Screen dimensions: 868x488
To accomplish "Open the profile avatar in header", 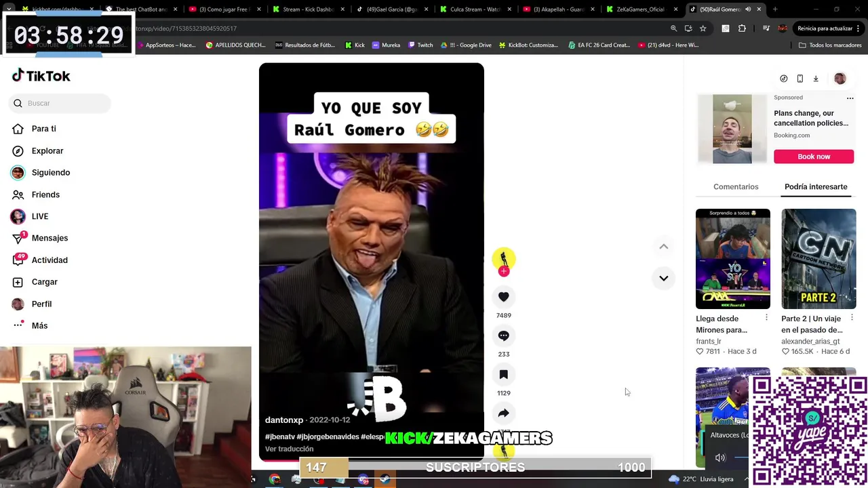I will tap(840, 79).
